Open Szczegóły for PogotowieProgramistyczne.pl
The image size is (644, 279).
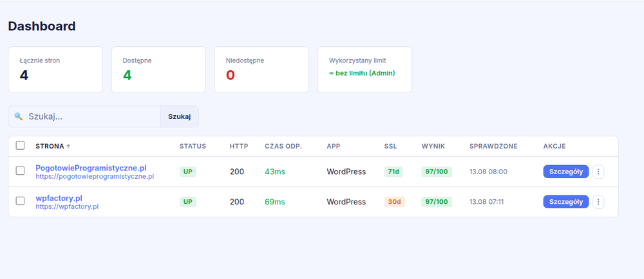[566, 172]
